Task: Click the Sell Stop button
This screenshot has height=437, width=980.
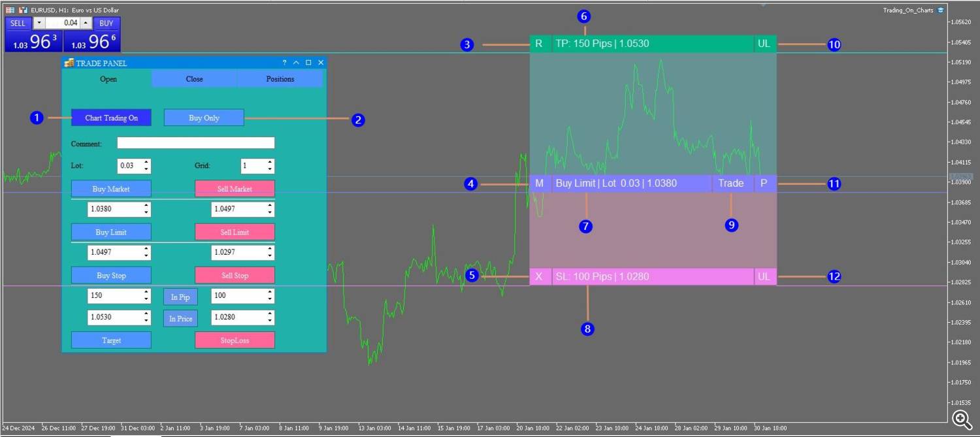Action: [235, 275]
